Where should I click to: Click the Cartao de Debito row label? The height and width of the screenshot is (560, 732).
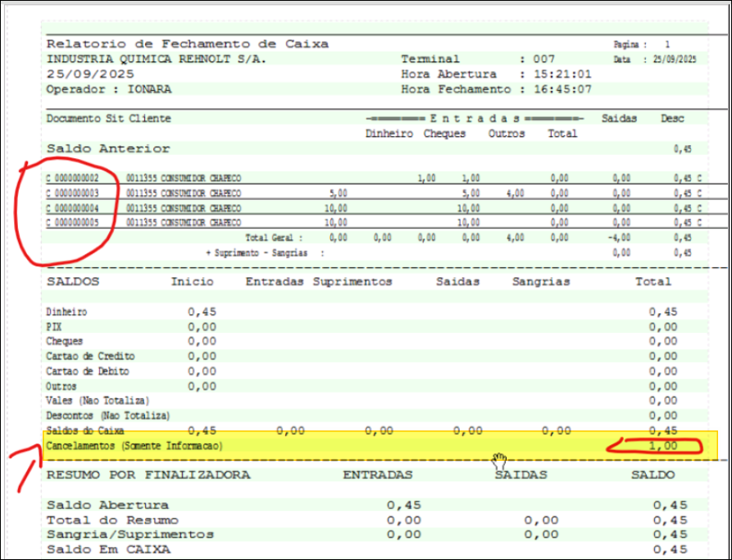point(89,371)
